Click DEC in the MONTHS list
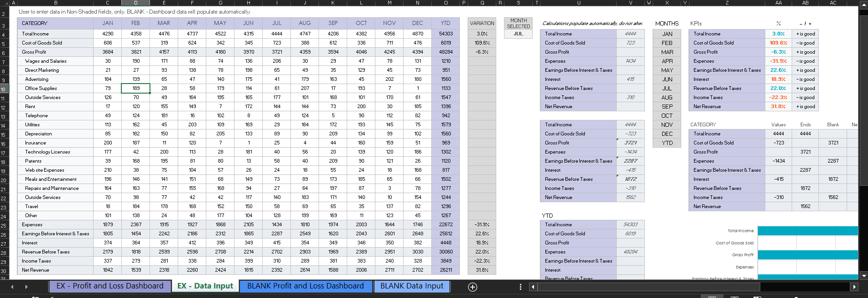The image size is (868, 298). point(667,134)
